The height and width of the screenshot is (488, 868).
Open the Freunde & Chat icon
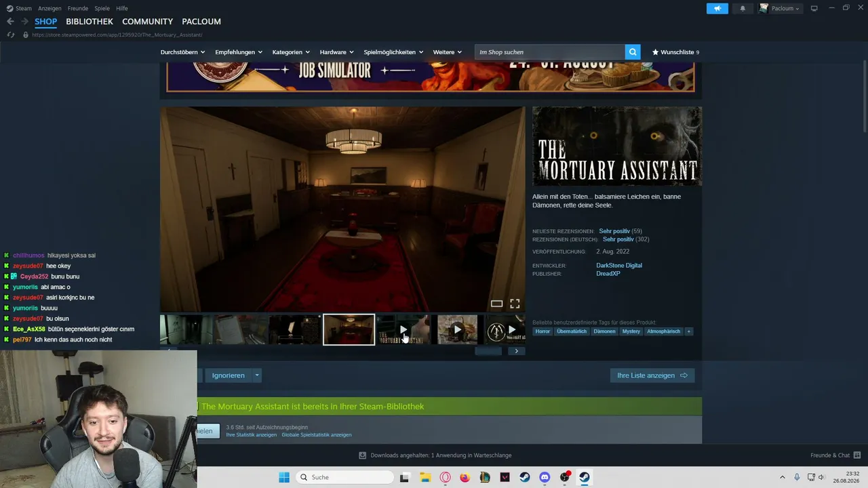(x=857, y=455)
